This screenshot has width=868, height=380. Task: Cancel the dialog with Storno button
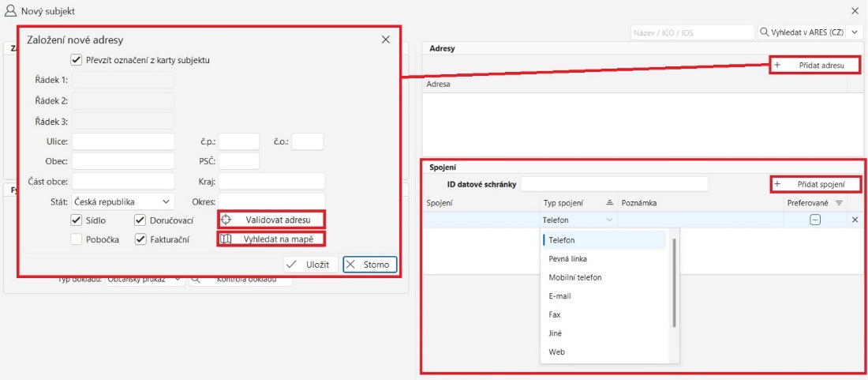[x=369, y=265]
